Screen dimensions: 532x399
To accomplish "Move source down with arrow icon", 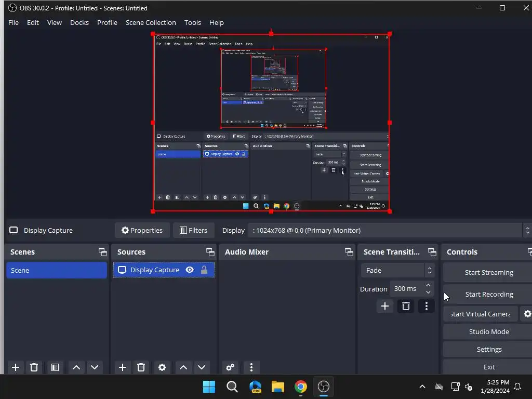I will [x=202, y=367].
